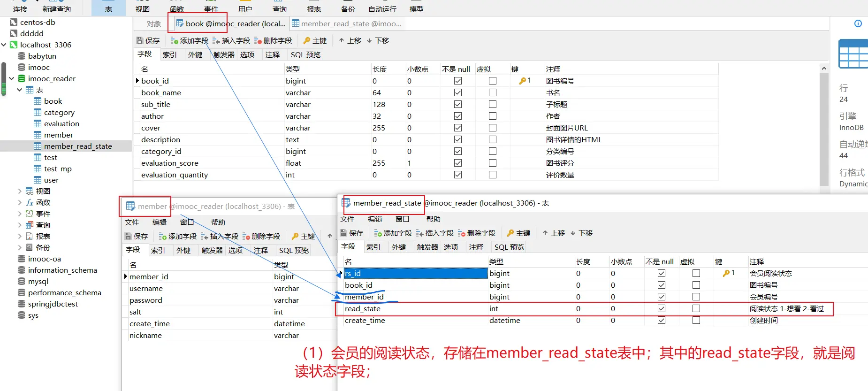Insert a field in book table designer
This screenshot has height=391, width=868.
coord(231,40)
